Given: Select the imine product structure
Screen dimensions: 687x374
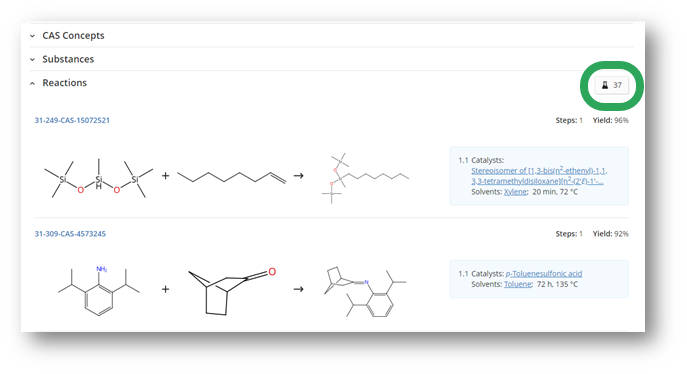Looking at the screenshot, I should point(365,292).
